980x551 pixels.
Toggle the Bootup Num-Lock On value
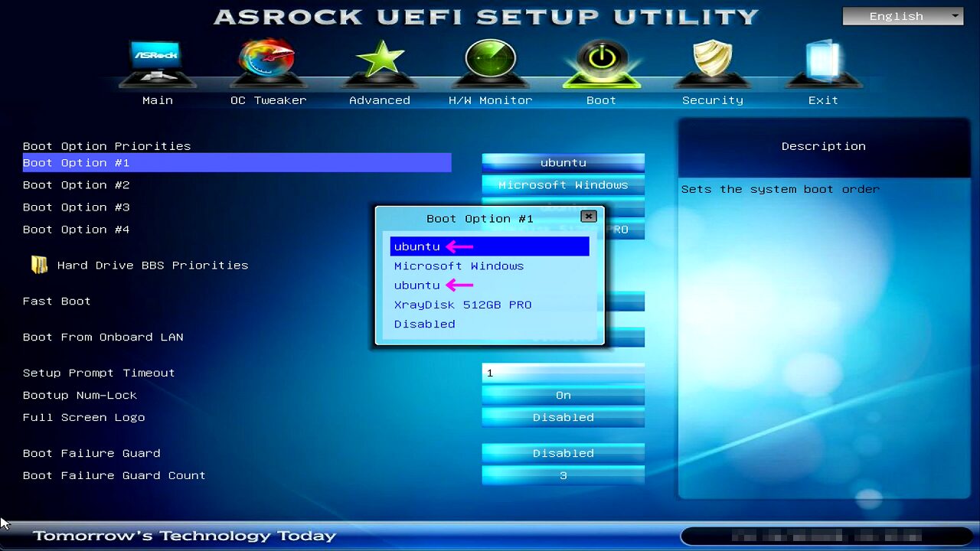pyautogui.click(x=563, y=395)
